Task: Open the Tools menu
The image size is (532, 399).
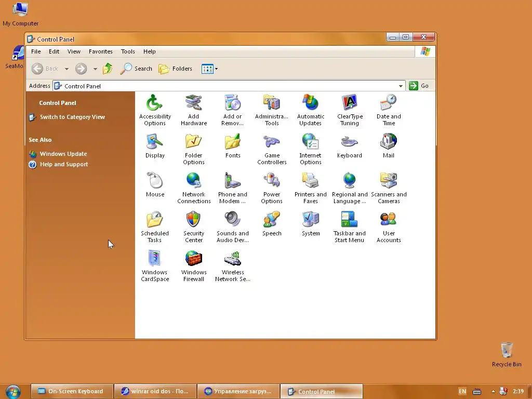Action: [128, 51]
